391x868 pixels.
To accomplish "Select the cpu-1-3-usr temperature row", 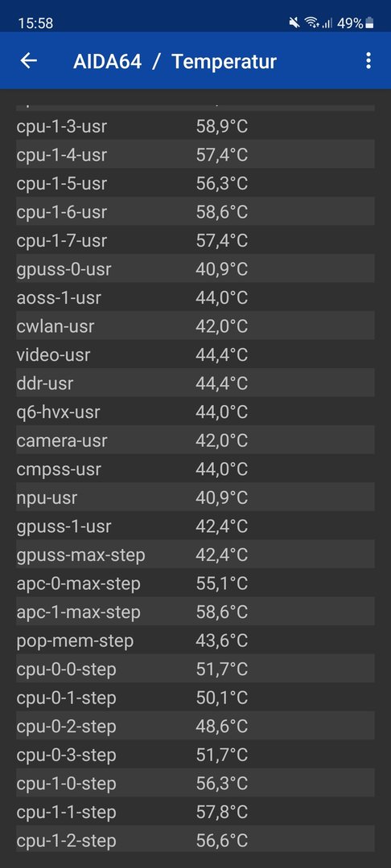I will pos(195,126).
